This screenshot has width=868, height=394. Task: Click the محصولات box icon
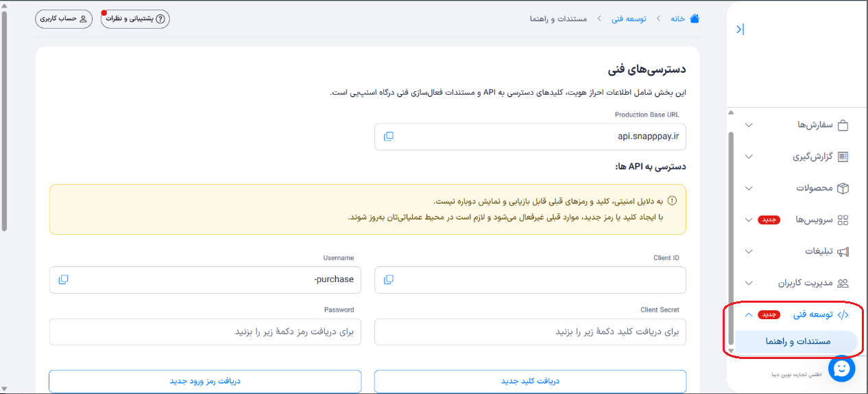coord(843,188)
